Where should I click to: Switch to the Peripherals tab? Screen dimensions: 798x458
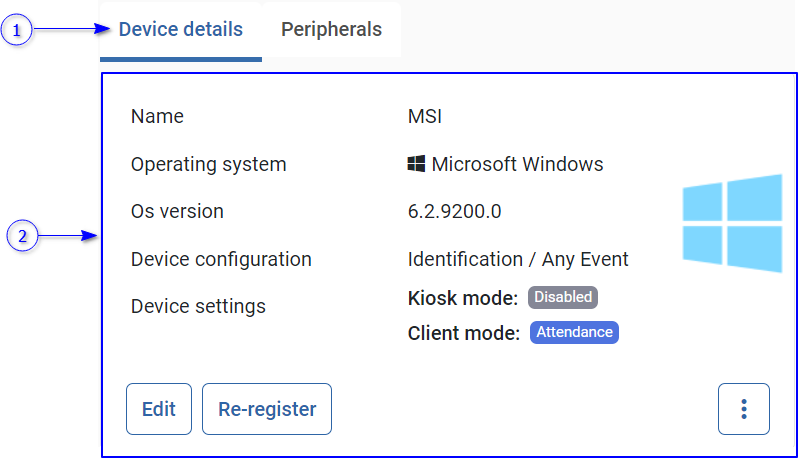pyautogui.click(x=331, y=30)
